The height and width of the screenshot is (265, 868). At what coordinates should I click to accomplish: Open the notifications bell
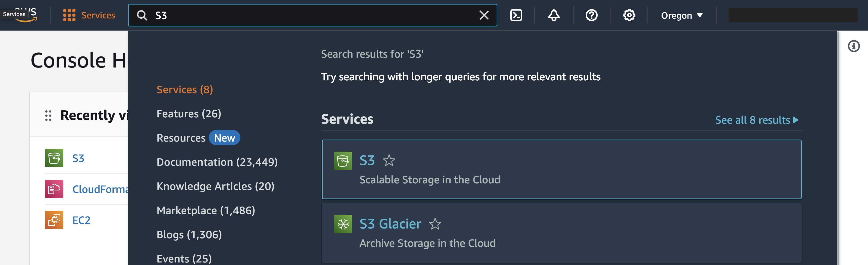(x=554, y=16)
